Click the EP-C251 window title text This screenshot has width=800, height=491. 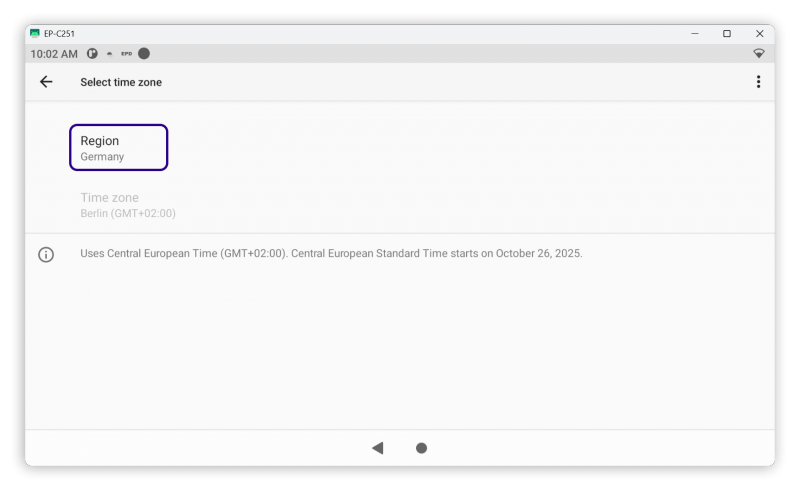[x=59, y=34]
